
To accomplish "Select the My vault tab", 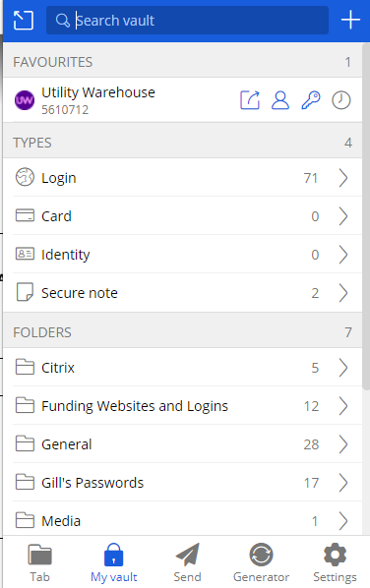I will click(114, 562).
